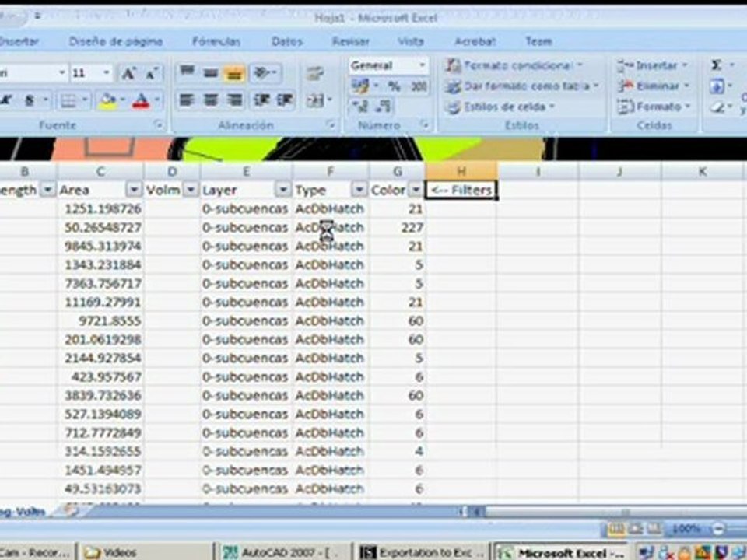Screen dimensions: 747x560
Task: Click Insertar cells button
Action: 652,65
